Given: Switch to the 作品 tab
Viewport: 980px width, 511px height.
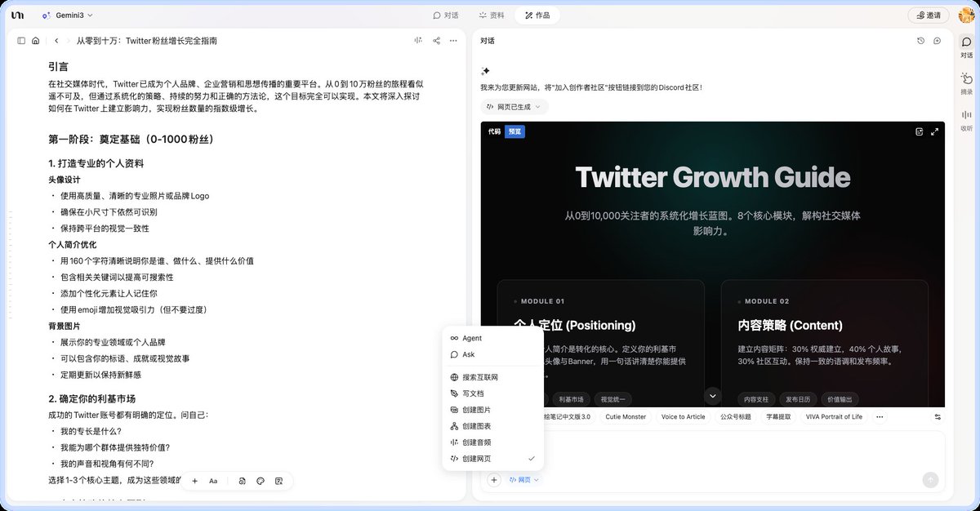Looking at the screenshot, I should tap(537, 15).
